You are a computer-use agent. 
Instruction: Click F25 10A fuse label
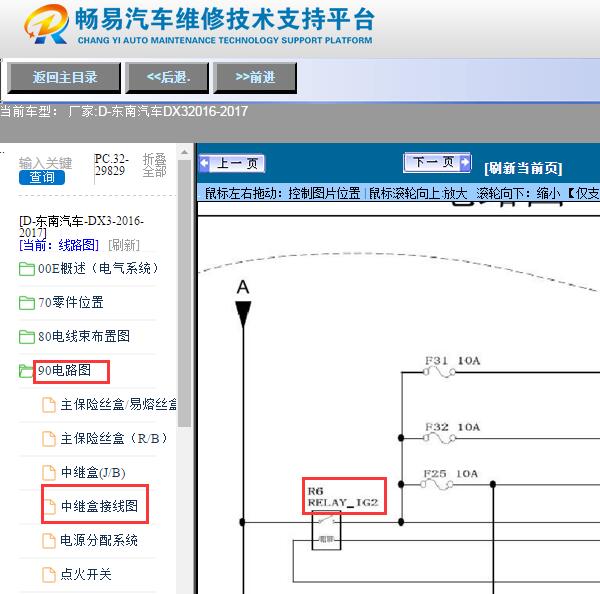coord(450,473)
